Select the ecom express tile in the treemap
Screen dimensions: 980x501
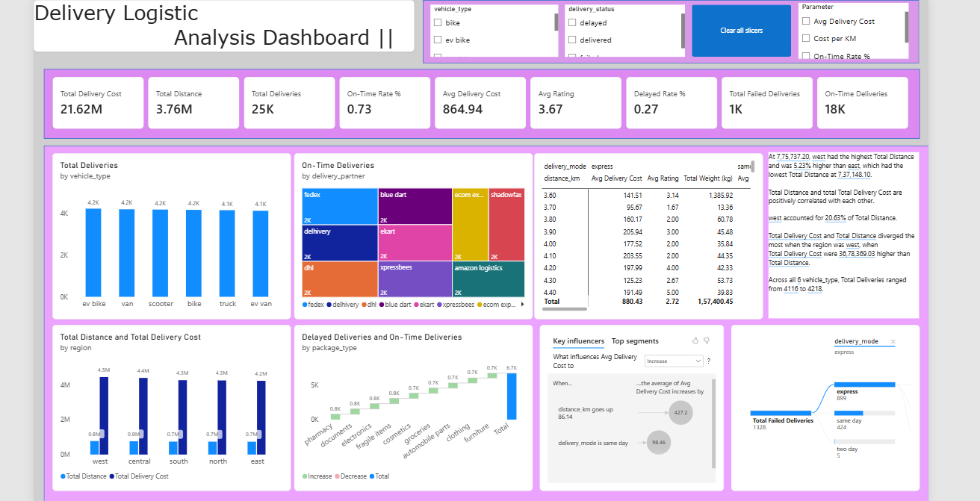[x=470, y=224]
